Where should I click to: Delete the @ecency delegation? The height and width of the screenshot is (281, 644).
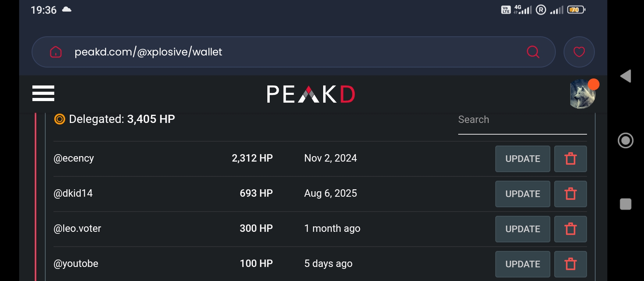(570, 159)
